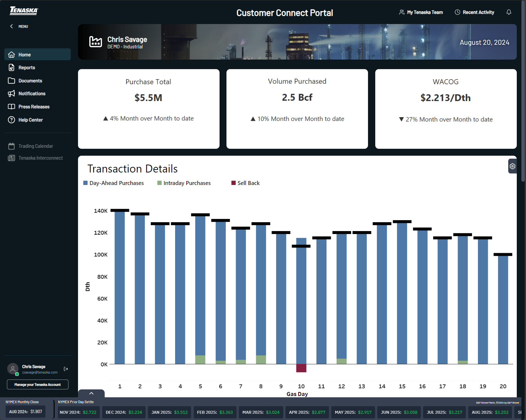This screenshot has height=420, width=526.
Task: Expand the NYMEX ticker panel chevron
Action: pyautogui.click(x=91, y=393)
